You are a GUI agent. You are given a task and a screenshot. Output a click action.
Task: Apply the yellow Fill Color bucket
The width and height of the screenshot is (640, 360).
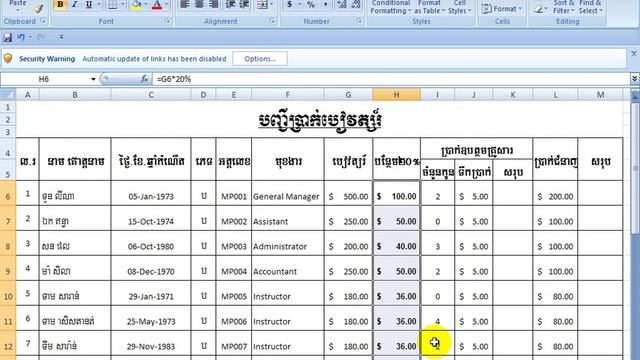pyautogui.click(x=136, y=5)
